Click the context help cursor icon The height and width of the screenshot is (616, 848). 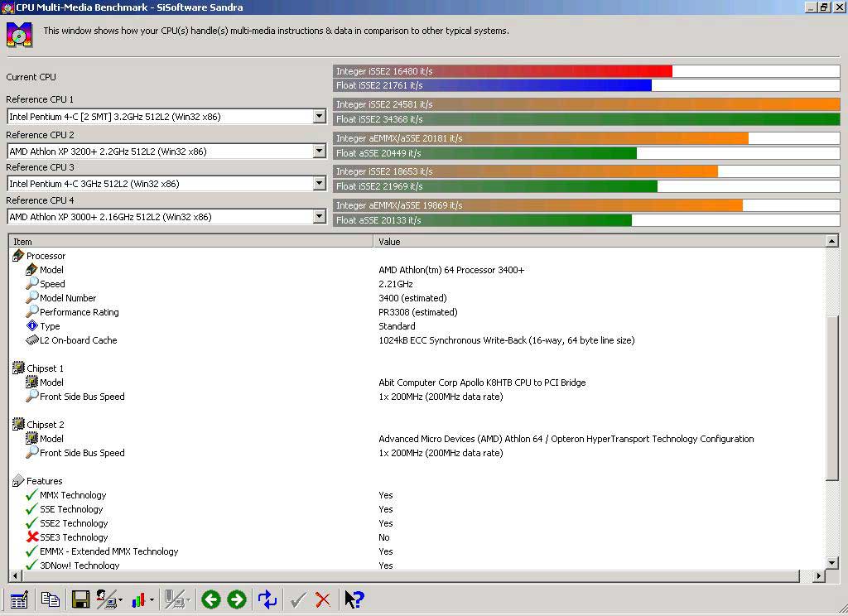point(354,599)
